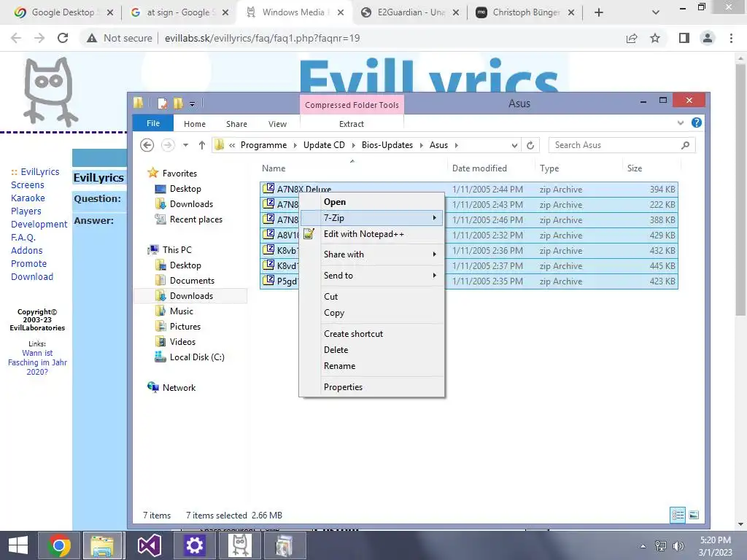Switch to large icons view in Explorer status bar

coord(694,515)
